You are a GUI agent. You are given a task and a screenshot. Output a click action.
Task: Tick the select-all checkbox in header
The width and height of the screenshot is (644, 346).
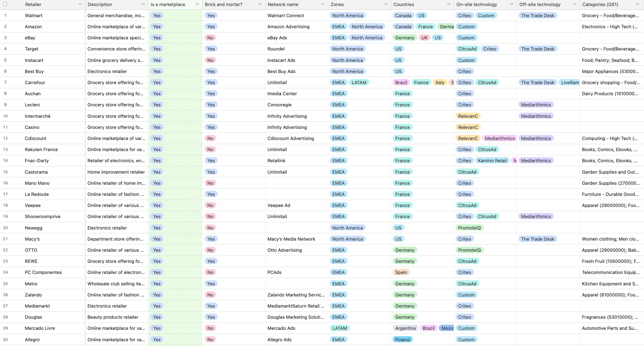[5, 4]
